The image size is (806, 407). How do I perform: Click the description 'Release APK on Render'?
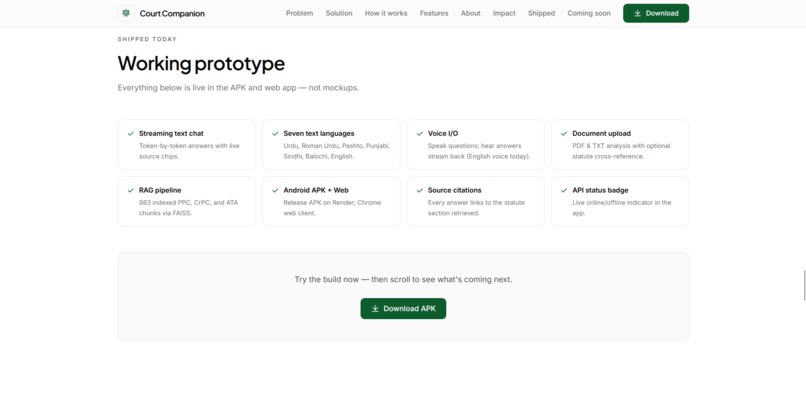pyautogui.click(x=332, y=208)
